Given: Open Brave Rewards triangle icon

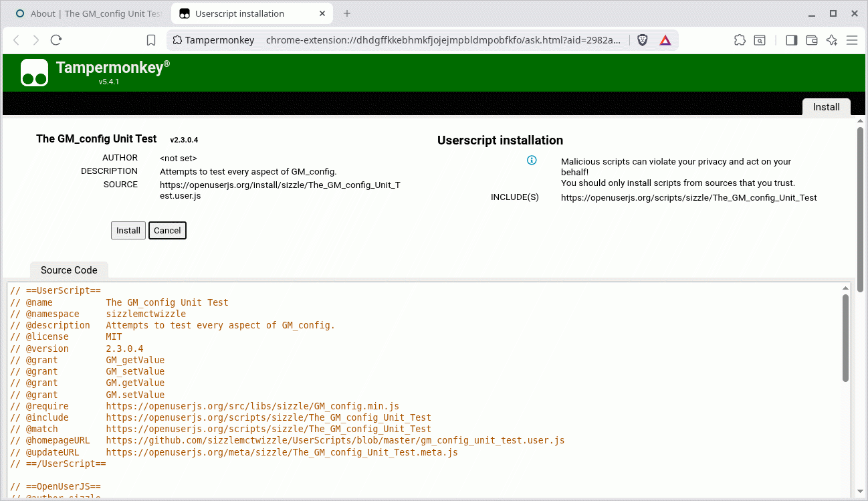Looking at the screenshot, I should pos(665,40).
